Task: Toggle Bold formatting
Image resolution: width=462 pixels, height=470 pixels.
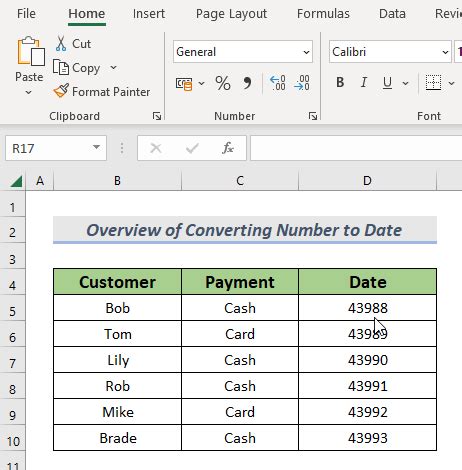Action: coord(340,82)
